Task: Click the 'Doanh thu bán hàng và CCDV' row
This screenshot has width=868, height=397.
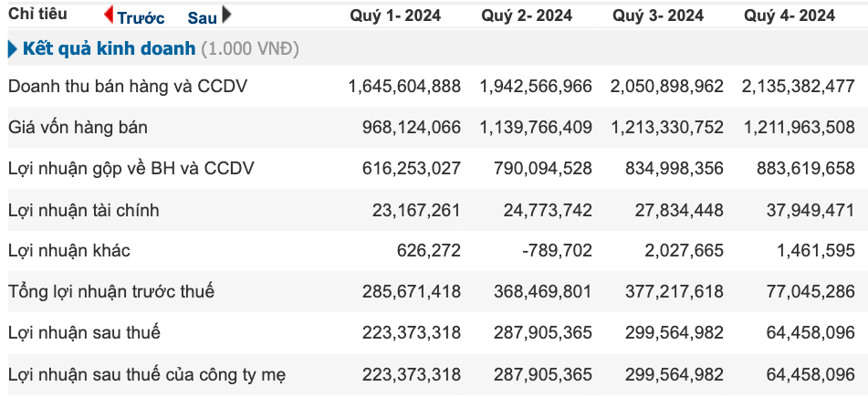Action: [128, 87]
